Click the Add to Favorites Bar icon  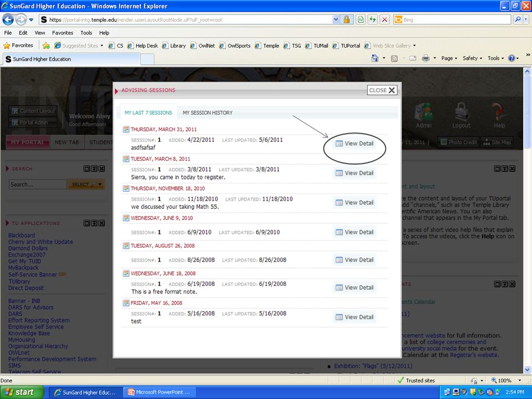pyautogui.click(x=47, y=45)
